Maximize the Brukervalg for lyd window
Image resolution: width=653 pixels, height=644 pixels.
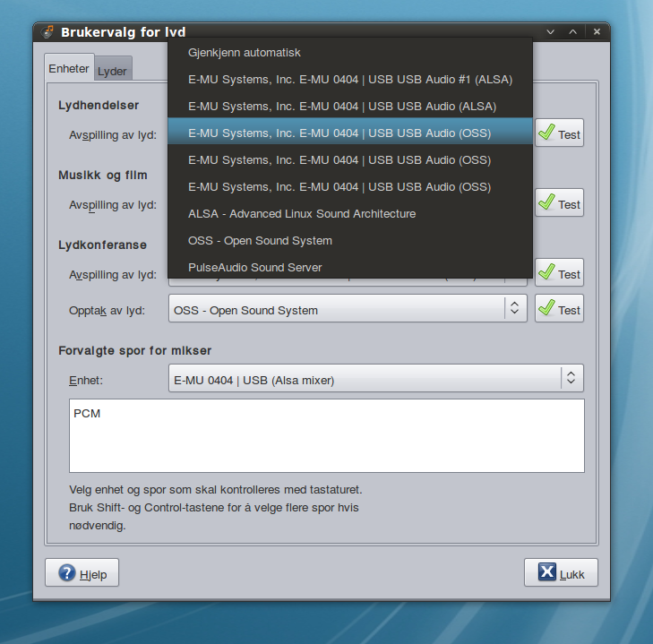573,32
